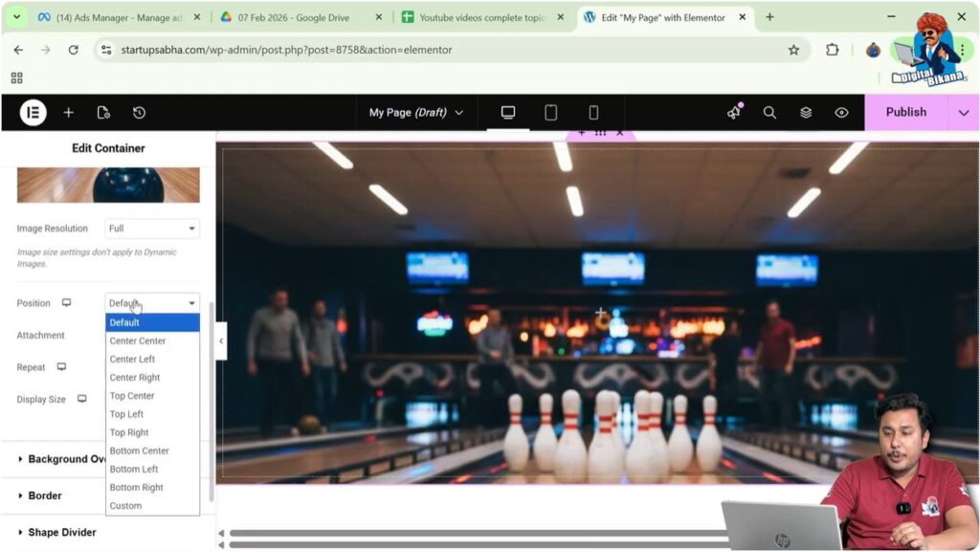Preview the page with the eye icon
This screenshot has width=980, height=552.
pos(840,112)
